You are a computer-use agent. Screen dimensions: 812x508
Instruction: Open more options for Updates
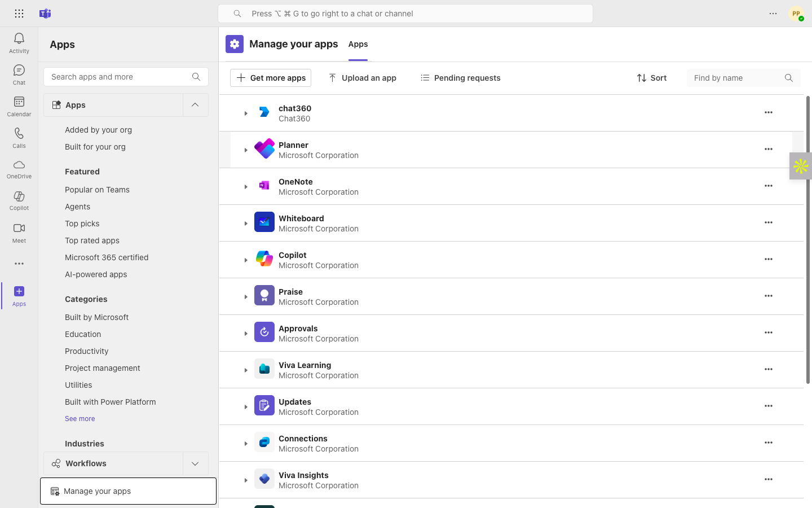tap(769, 406)
